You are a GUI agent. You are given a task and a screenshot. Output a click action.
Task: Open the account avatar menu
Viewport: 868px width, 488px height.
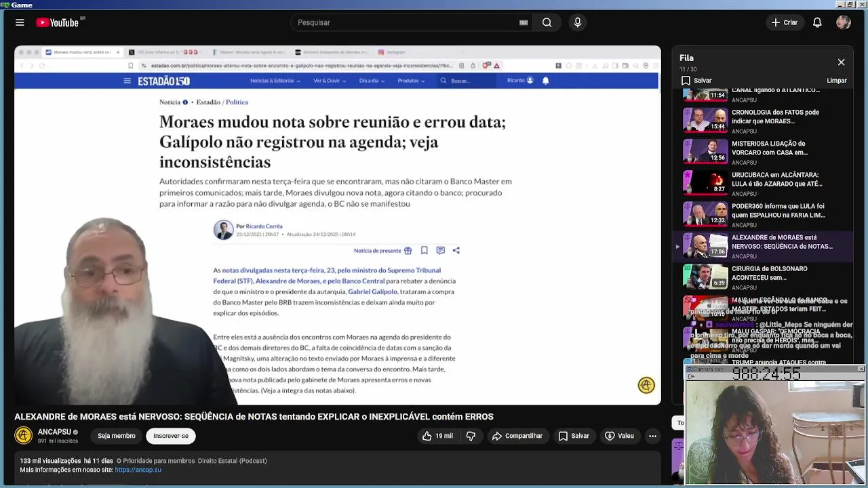[844, 22]
